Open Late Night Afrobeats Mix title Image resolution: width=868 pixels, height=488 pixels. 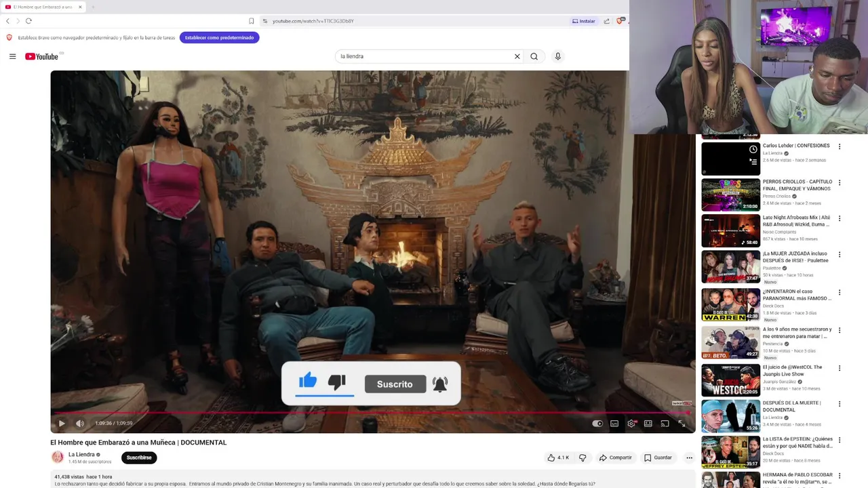[x=796, y=221]
